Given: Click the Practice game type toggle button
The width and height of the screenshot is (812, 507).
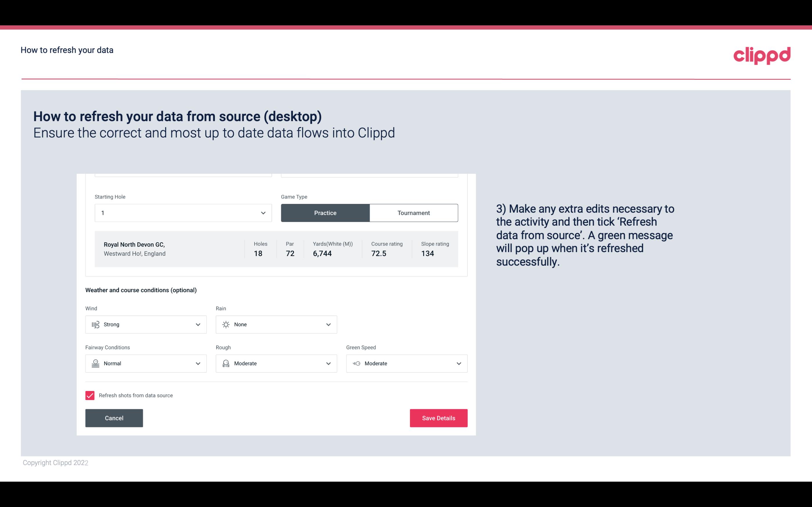Looking at the screenshot, I should (325, 213).
